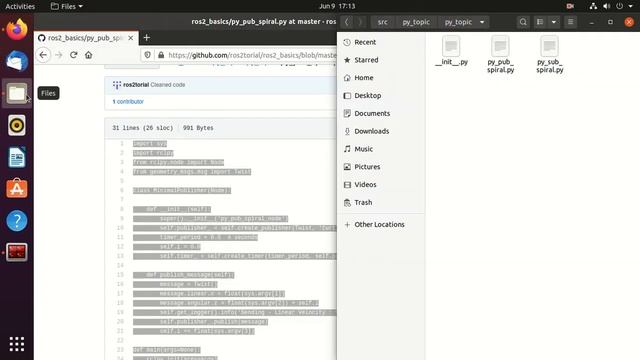This screenshot has width=640, height=360.
Task: Open the 1 contributor link
Action: 128,102
